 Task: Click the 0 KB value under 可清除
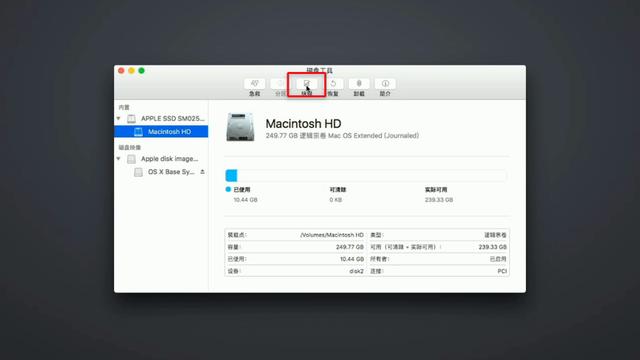[336, 200]
